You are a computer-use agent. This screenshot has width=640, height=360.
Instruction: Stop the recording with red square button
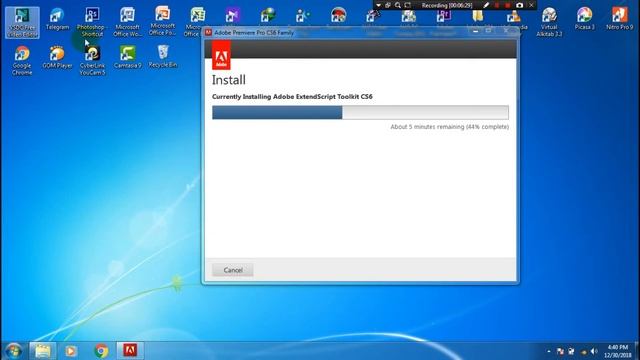(x=507, y=5)
